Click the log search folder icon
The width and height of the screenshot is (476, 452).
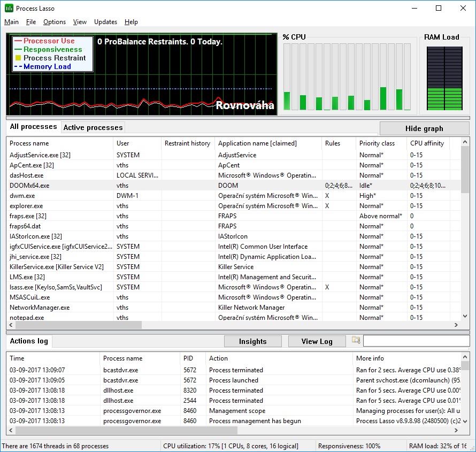click(356, 341)
